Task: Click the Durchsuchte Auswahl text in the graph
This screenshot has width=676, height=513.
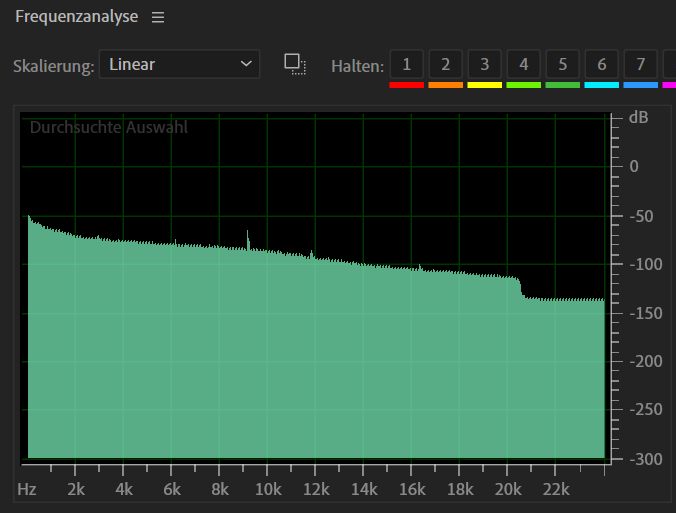Action: coord(108,128)
